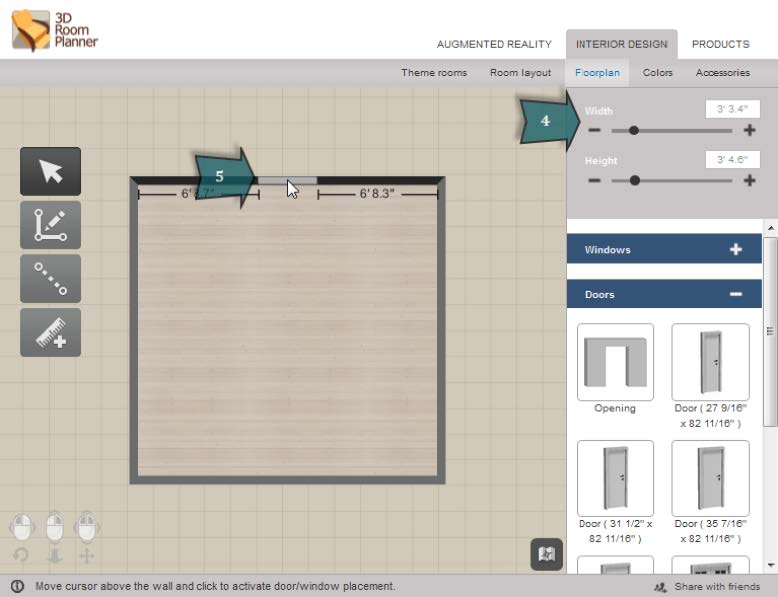Click Share with friends link
This screenshot has height=597, width=778.
point(717,587)
